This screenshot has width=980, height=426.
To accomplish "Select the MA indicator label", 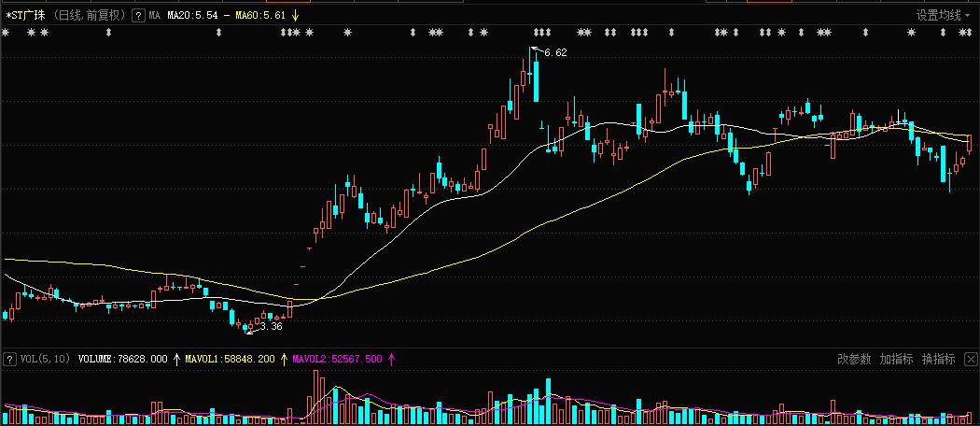I will 154,15.
